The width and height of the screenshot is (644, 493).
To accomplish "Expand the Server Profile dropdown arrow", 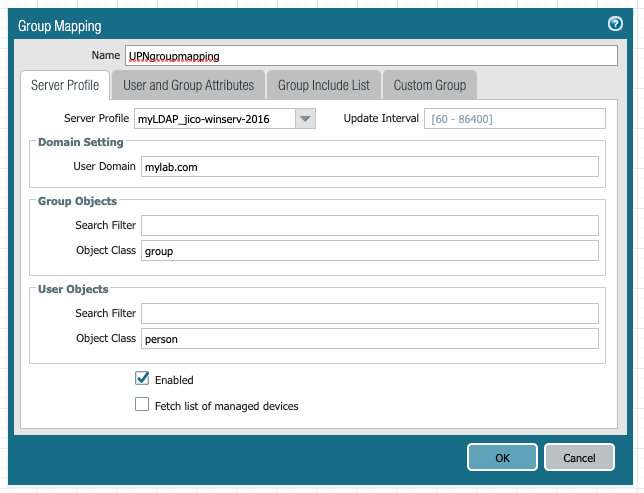I will 306,119.
